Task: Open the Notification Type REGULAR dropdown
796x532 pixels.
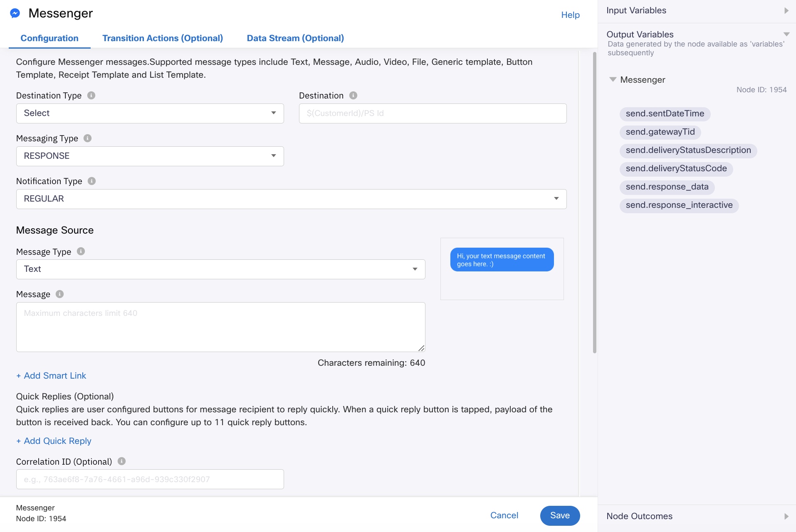Action: (291, 199)
